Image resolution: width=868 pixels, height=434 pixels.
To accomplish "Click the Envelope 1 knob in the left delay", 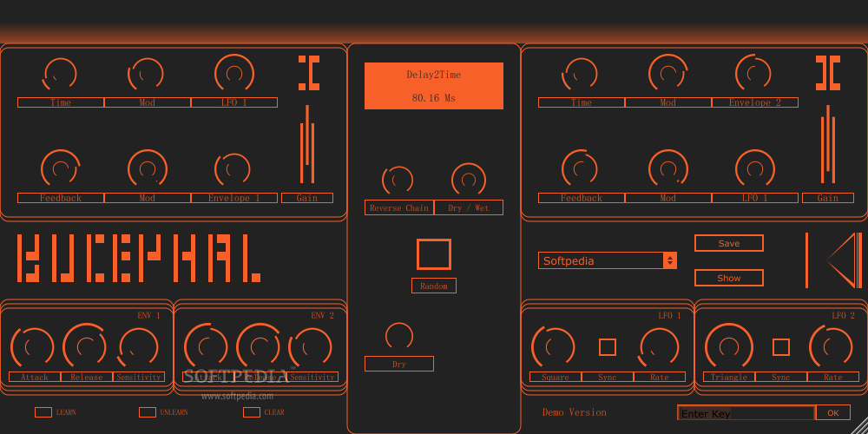I will pos(233,169).
